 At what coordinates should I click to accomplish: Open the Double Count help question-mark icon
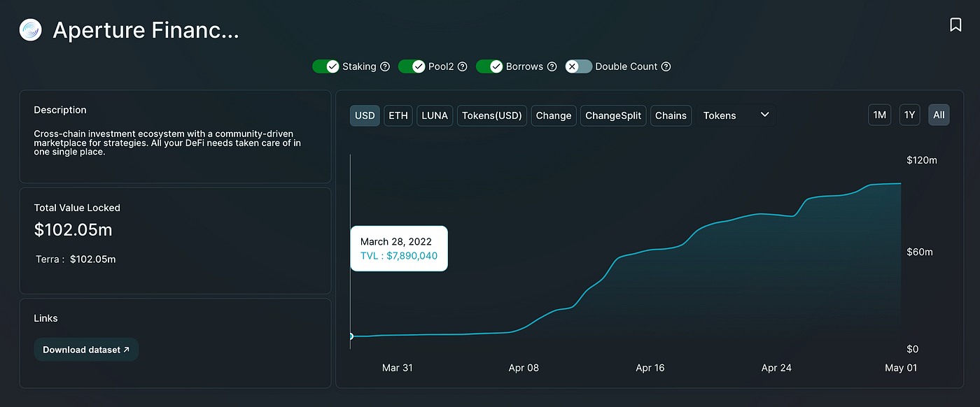[x=666, y=66]
